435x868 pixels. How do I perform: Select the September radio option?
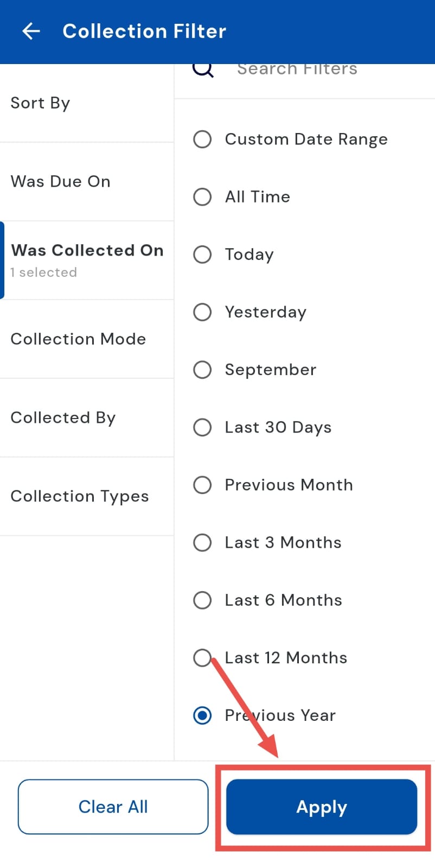[x=202, y=370]
